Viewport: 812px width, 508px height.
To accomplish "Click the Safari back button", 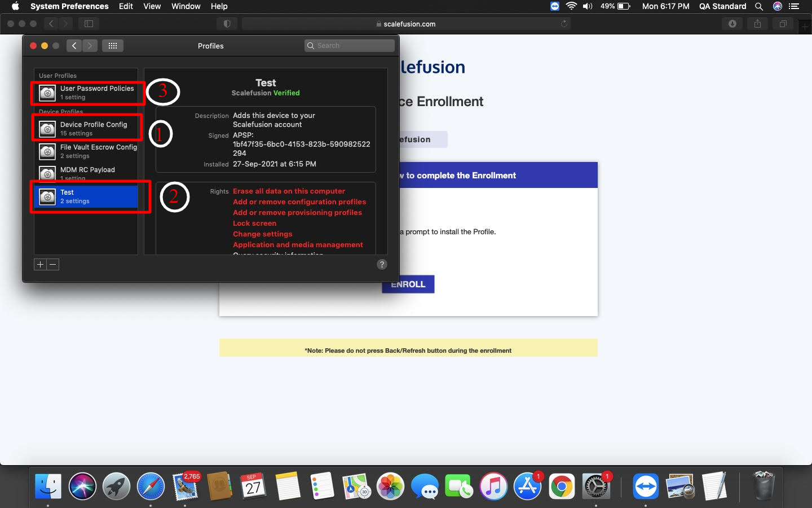I will click(x=51, y=24).
